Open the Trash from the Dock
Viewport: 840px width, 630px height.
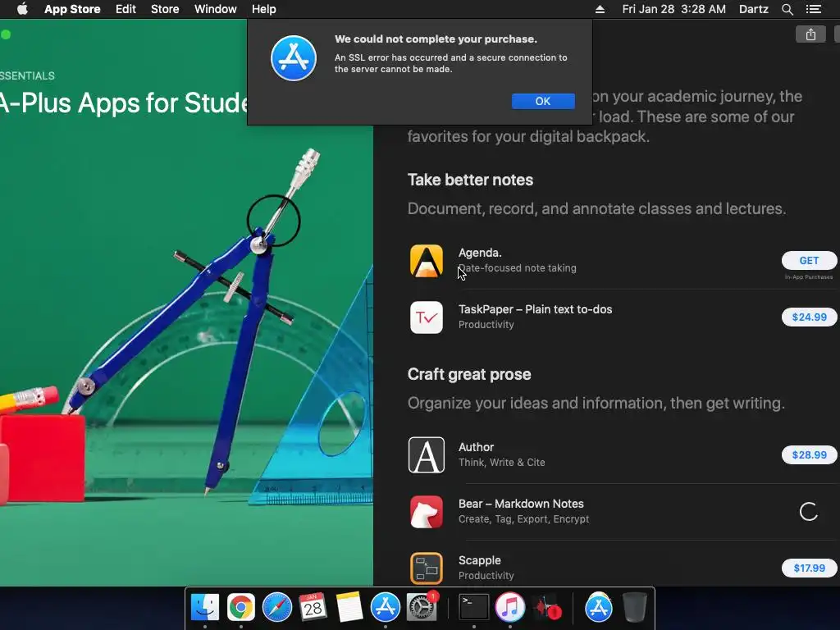click(635, 607)
